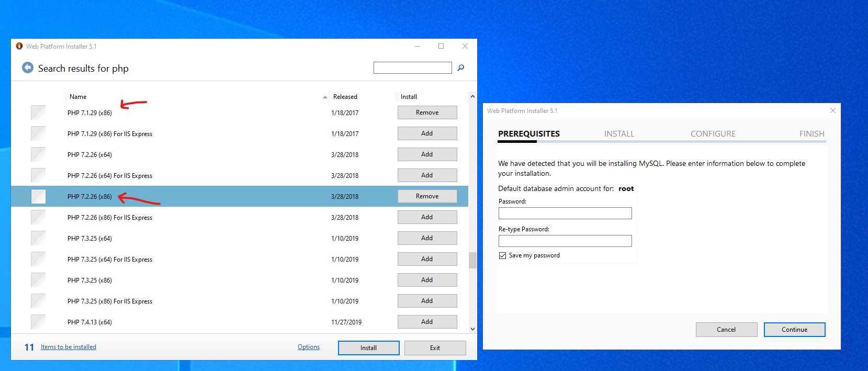Screen dimensions: 868x371
Task: Click the PHP 7.2.26 (x64) product icon
Action: point(38,154)
